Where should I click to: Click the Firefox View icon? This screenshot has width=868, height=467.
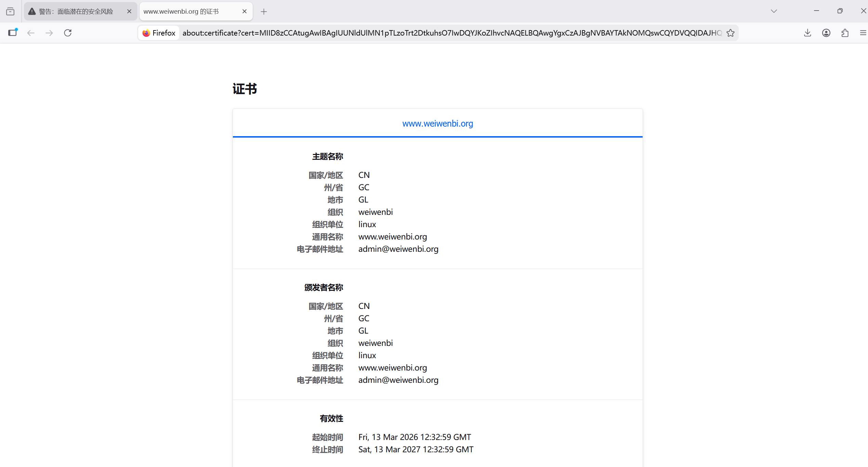(x=10, y=12)
